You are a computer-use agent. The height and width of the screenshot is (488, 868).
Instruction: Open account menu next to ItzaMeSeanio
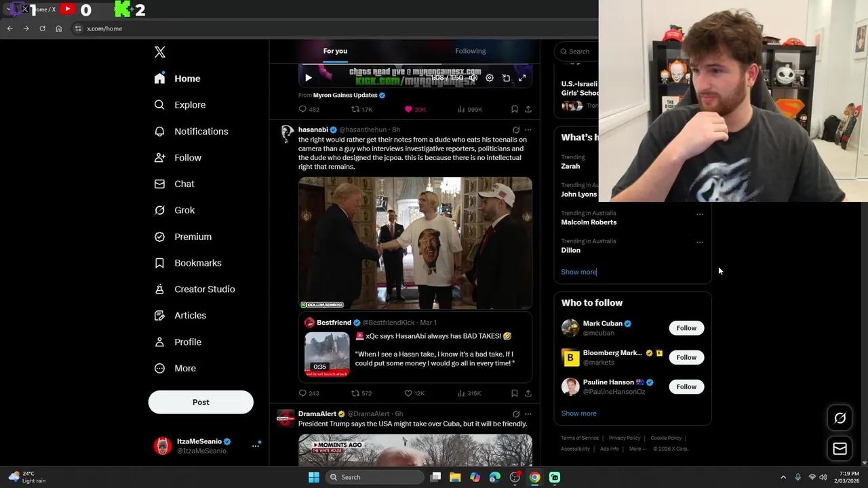(x=256, y=446)
